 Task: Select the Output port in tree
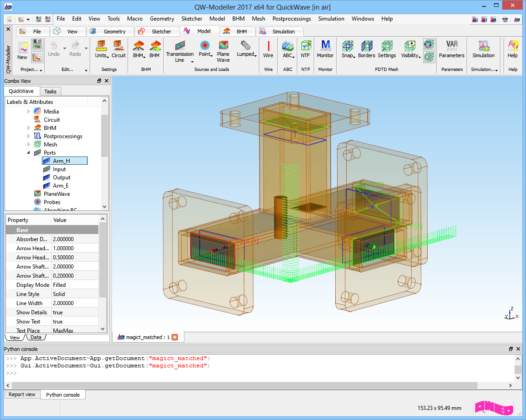pyautogui.click(x=62, y=178)
